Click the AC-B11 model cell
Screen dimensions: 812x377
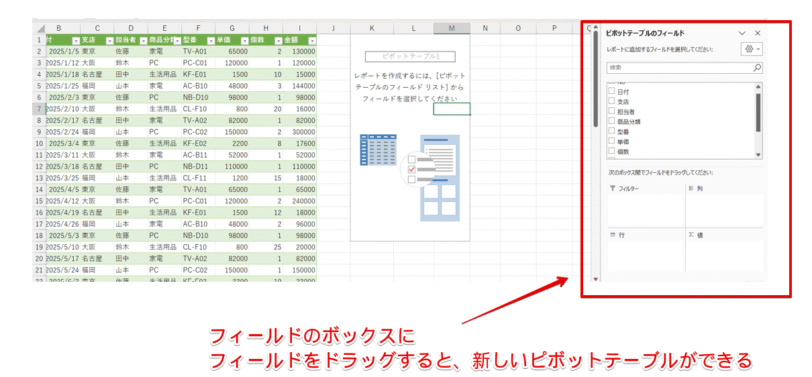(198, 155)
